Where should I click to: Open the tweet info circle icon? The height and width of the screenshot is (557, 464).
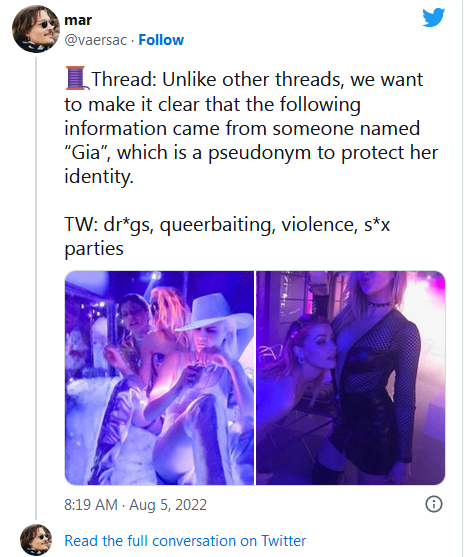(x=434, y=504)
